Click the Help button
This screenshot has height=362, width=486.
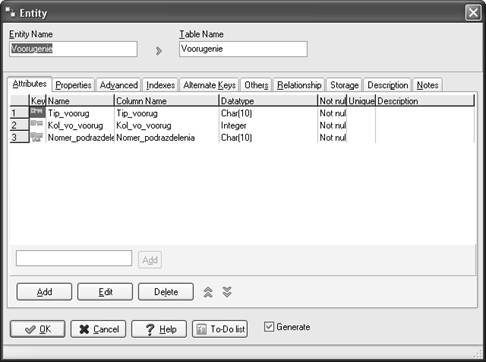[x=159, y=329]
